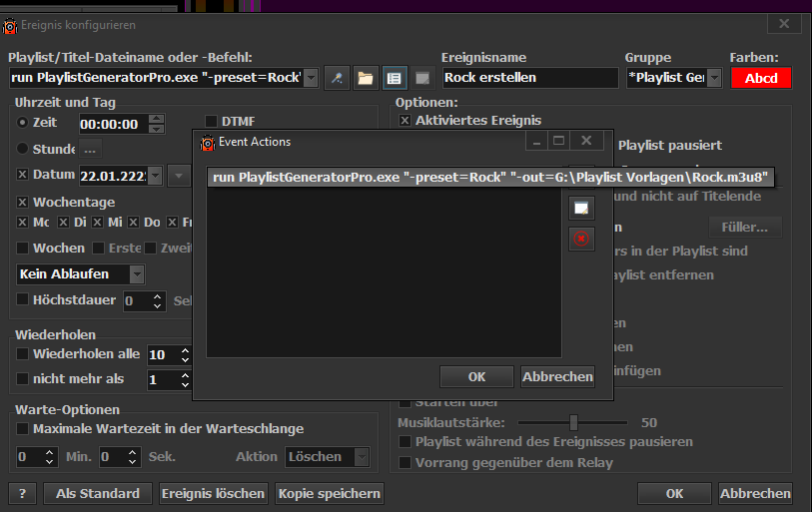Click the Ereignis löschen button
812x512 pixels.
point(213,493)
